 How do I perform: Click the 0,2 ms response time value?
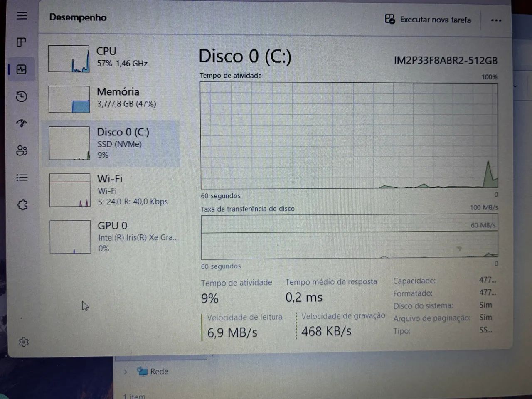click(304, 297)
